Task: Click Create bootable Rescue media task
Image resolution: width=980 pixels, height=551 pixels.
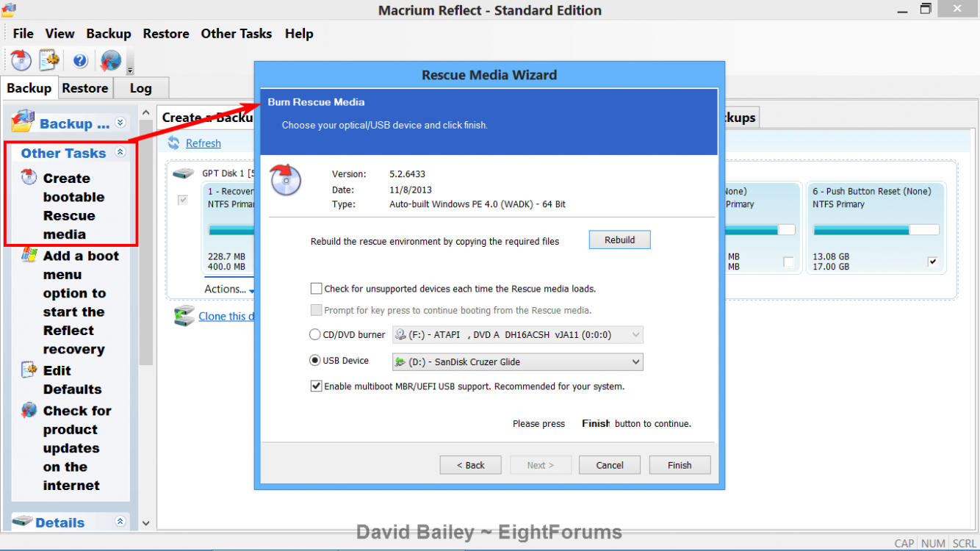Action: pos(73,206)
